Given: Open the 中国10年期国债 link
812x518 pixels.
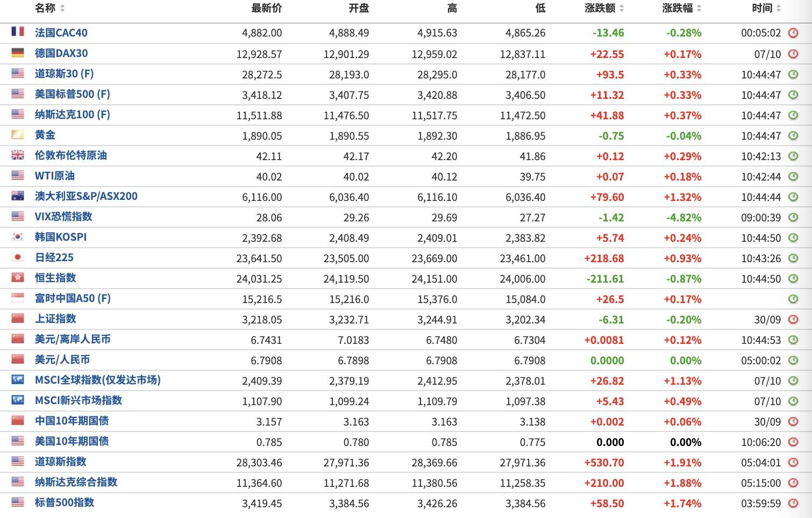Looking at the screenshot, I should pyautogui.click(x=72, y=421).
